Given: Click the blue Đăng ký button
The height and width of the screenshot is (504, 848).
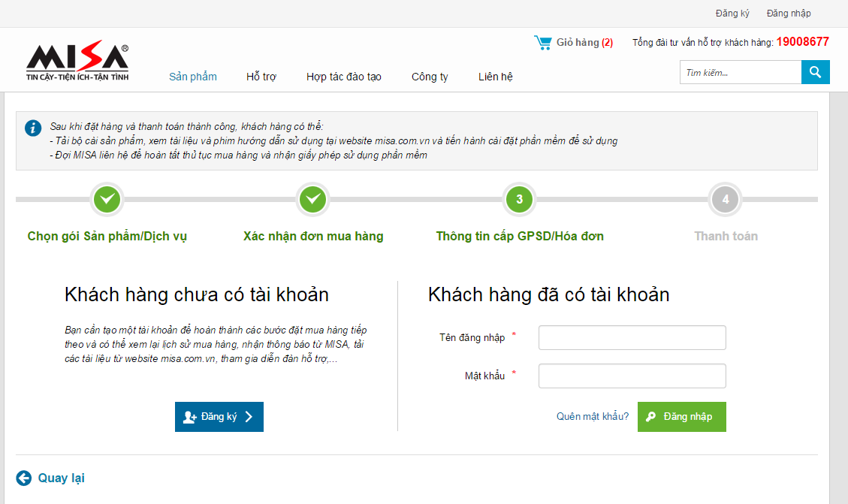Looking at the screenshot, I should (219, 417).
